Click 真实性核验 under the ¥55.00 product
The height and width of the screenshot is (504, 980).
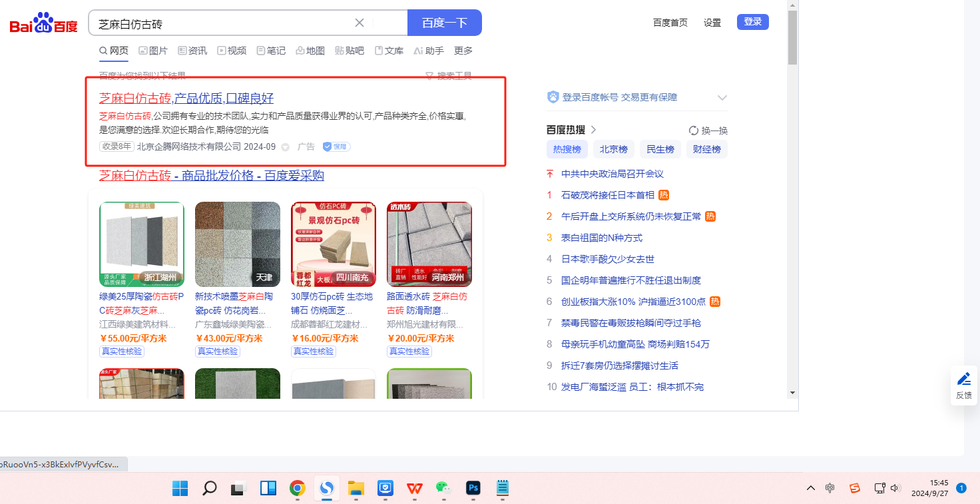point(122,352)
